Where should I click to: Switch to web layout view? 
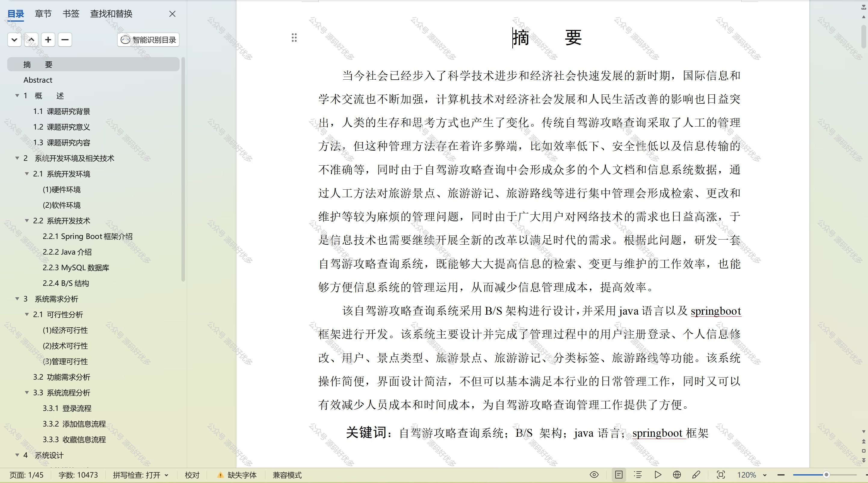[677, 475]
